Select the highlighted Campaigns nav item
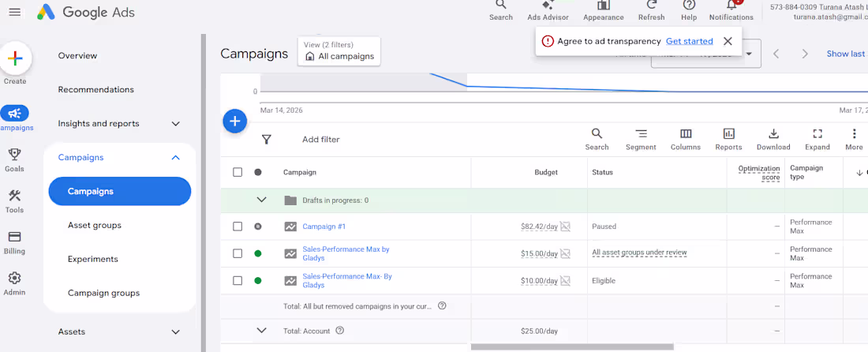The width and height of the screenshot is (868, 352). click(x=120, y=192)
